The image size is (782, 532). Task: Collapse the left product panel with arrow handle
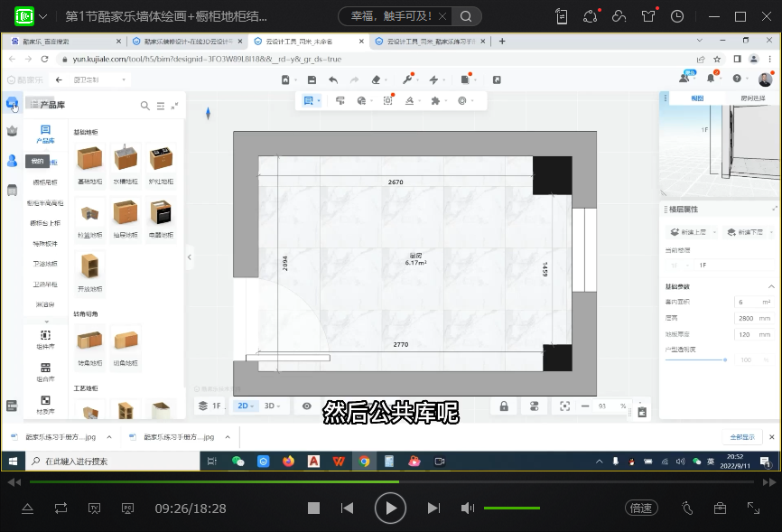coord(190,257)
